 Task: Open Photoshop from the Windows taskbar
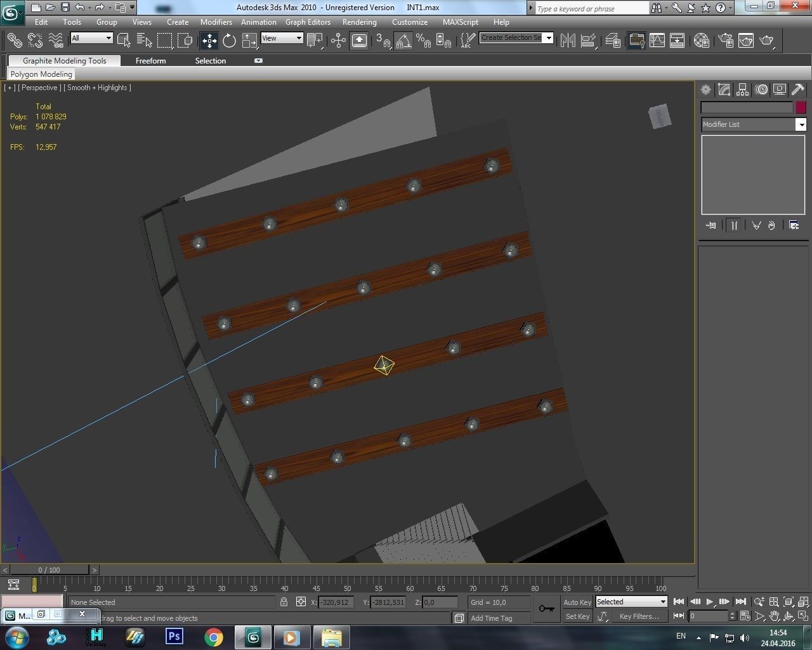[x=174, y=636]
